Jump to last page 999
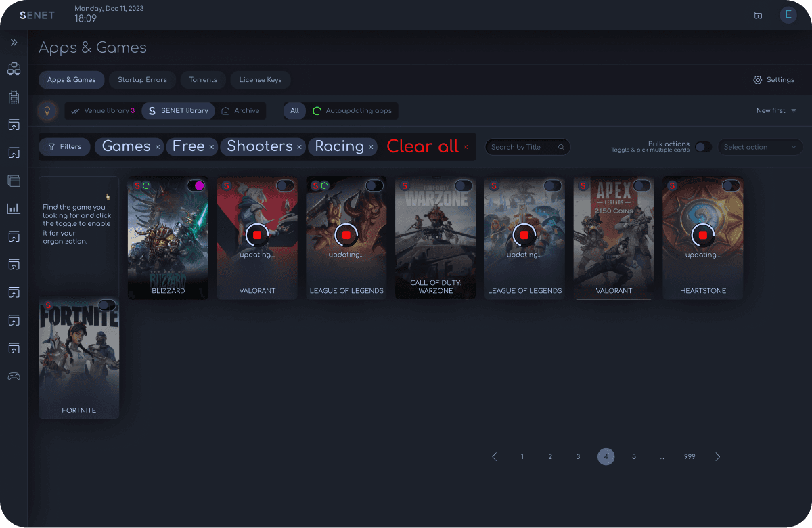The height and width of the screenshot is (528, 812). point(690,457)
